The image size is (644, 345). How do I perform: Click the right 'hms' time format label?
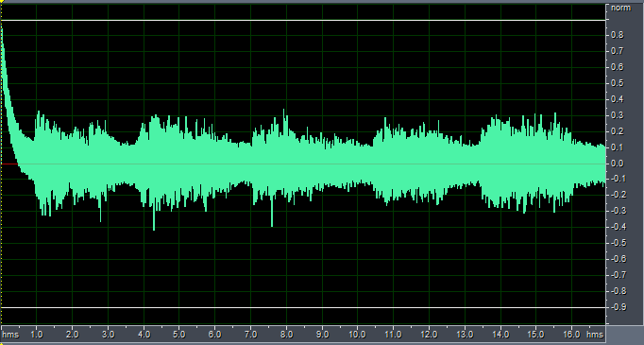(595, 335)
